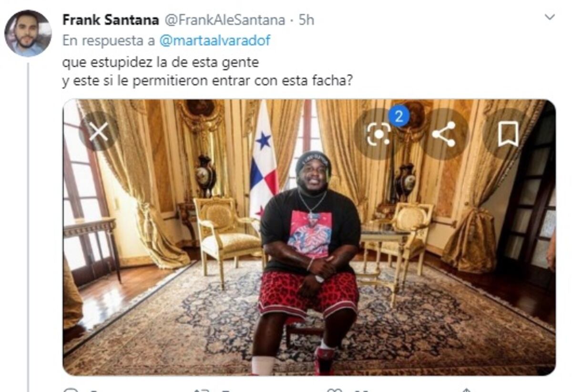The image size is (572, 392).
Task: Tap the share icon over the photo
Action: click(443, 134)
